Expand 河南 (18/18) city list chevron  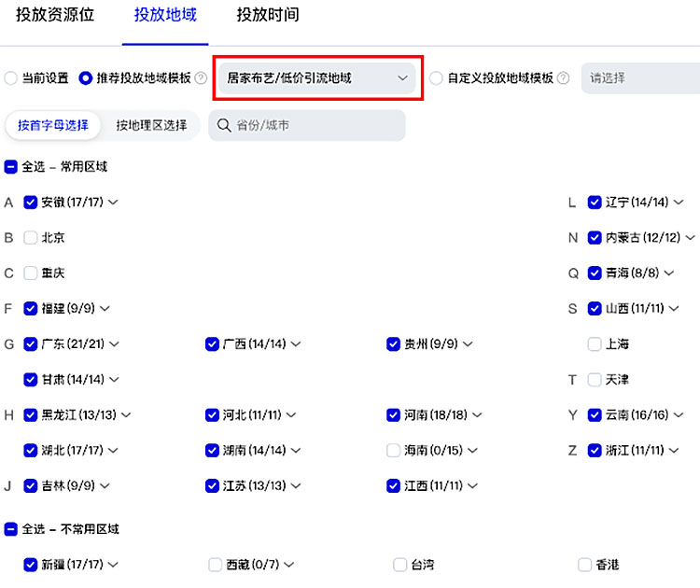tap(477, 414)
